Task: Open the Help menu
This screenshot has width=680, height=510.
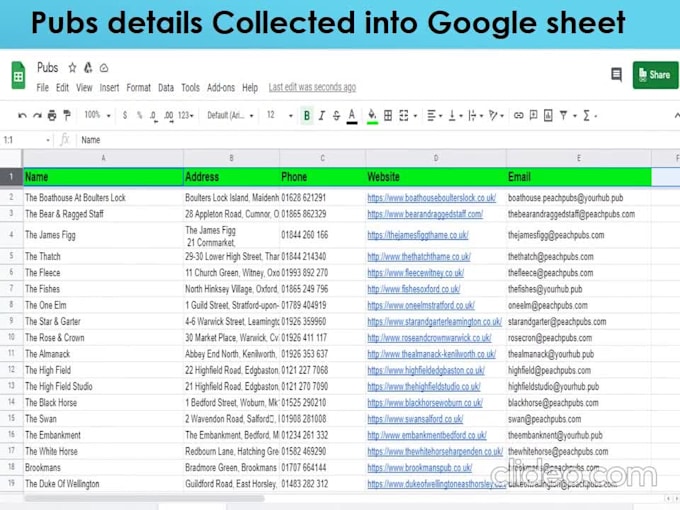Action: point(250,88)
